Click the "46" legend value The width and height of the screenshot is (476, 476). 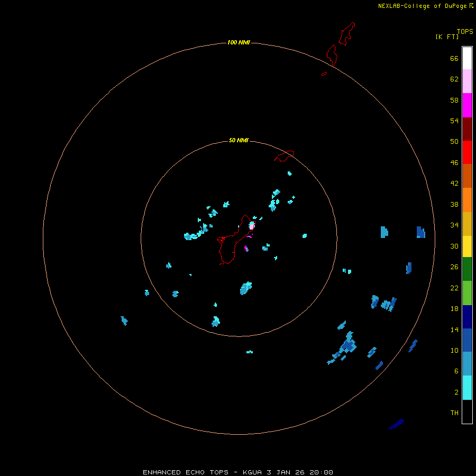[x=454, y=163]
